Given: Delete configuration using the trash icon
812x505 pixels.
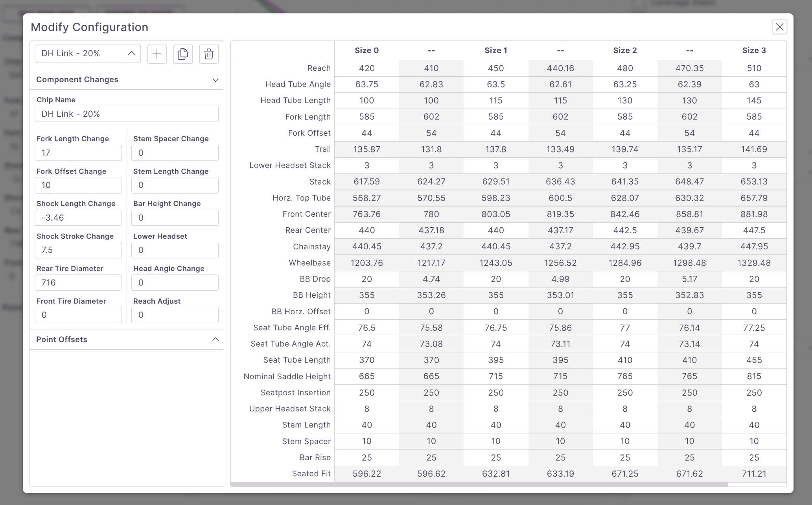Looking at the screenshot, I should pos(209,54).
